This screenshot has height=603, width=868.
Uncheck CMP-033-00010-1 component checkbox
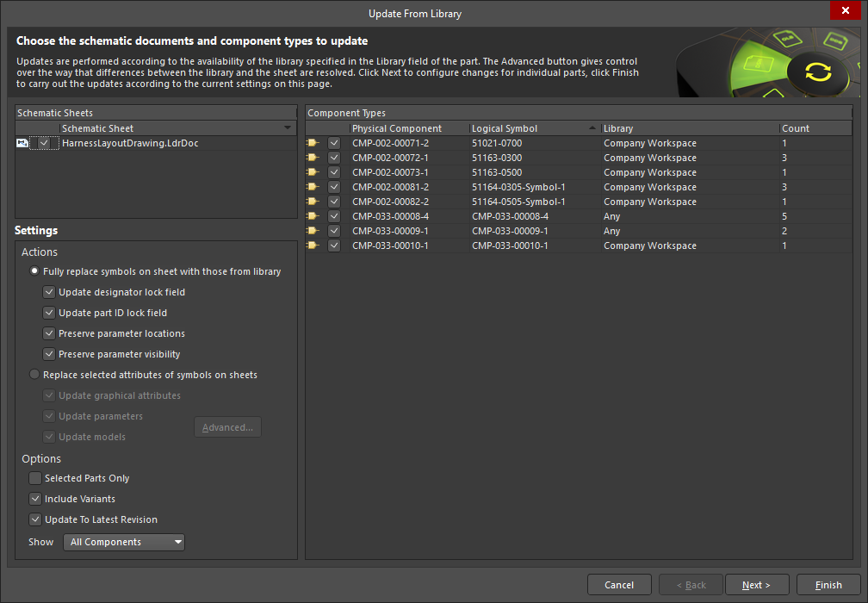(334, 246)
